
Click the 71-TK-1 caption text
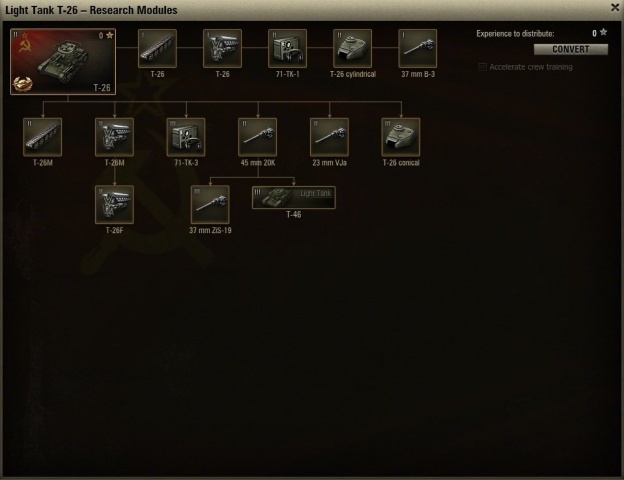point(287,74)
